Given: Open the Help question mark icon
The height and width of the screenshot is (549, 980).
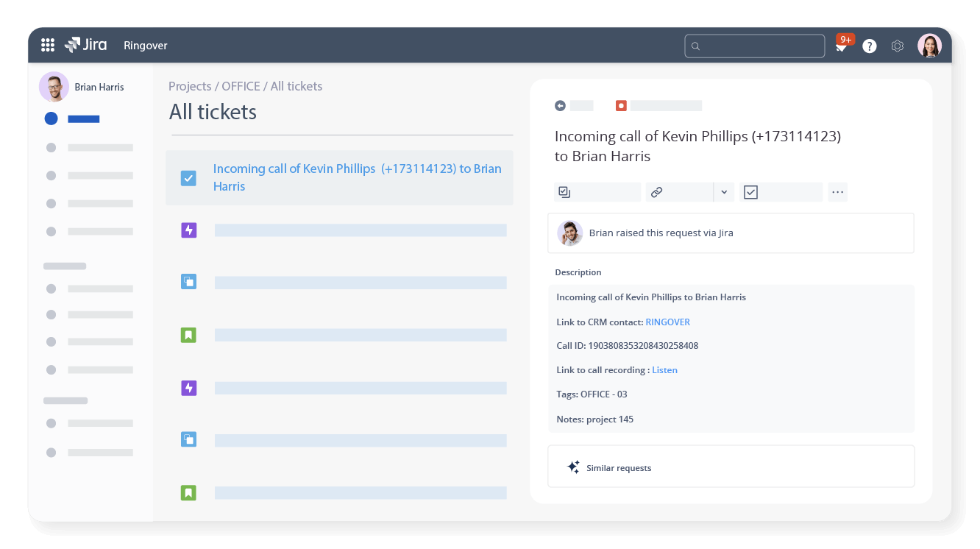Looking at the screenshot, I should pyautogui.click(x=869, y=45).
